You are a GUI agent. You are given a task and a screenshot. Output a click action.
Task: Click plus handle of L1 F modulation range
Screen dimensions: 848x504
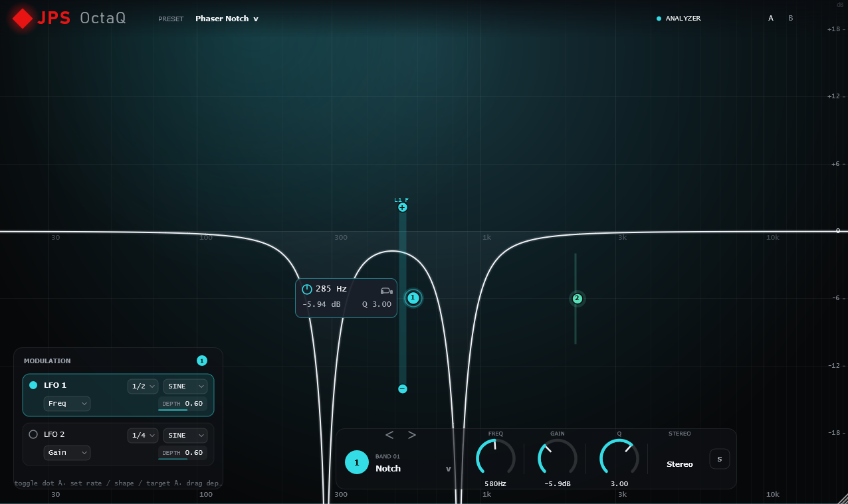click(402, 208)
